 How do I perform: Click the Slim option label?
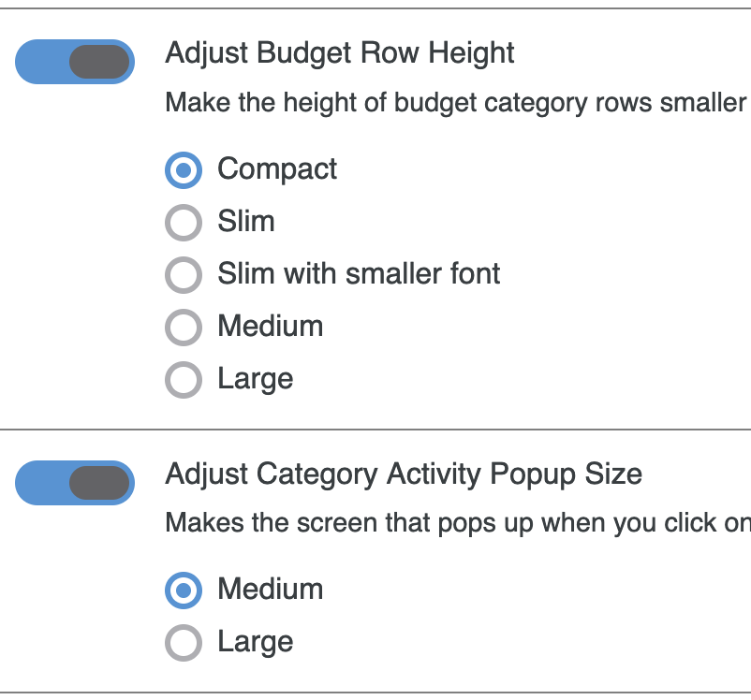pyautogui.click(x=247, y=223)
